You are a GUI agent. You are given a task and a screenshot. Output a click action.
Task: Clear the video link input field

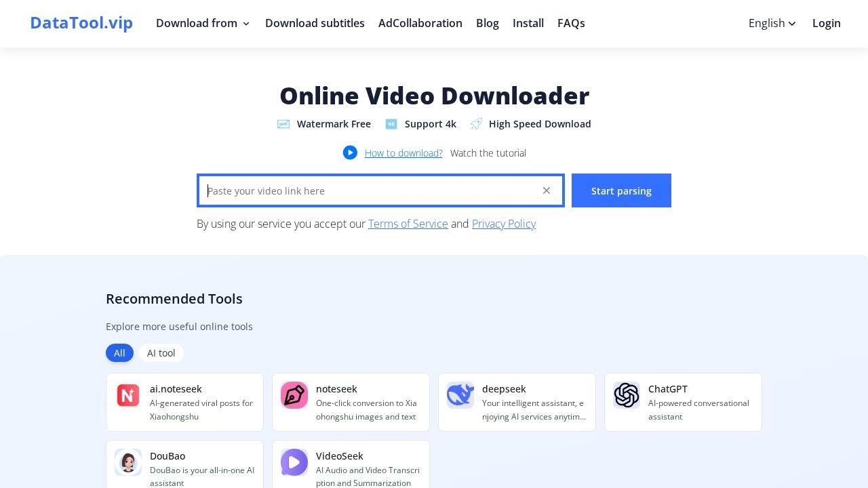tap(547, 190)
